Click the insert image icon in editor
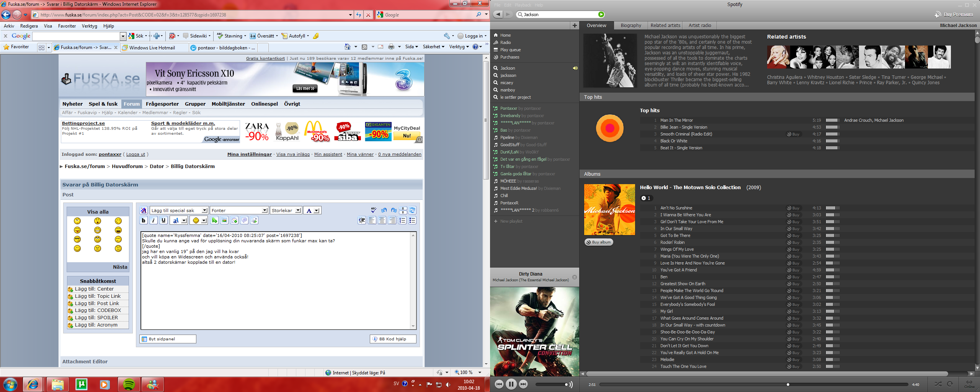Screen dimensions: 980x392 pyautogui.click(x=224, y=220)
